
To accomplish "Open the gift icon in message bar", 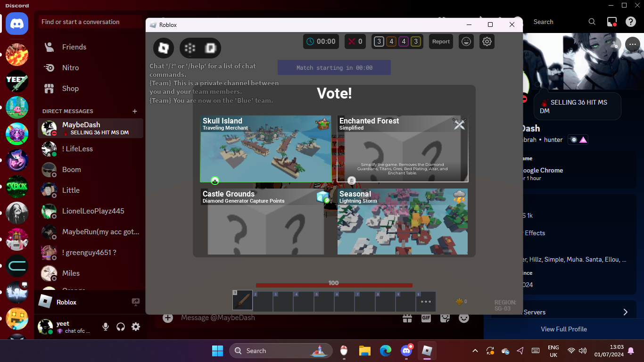I will click(x=407, y=318).
